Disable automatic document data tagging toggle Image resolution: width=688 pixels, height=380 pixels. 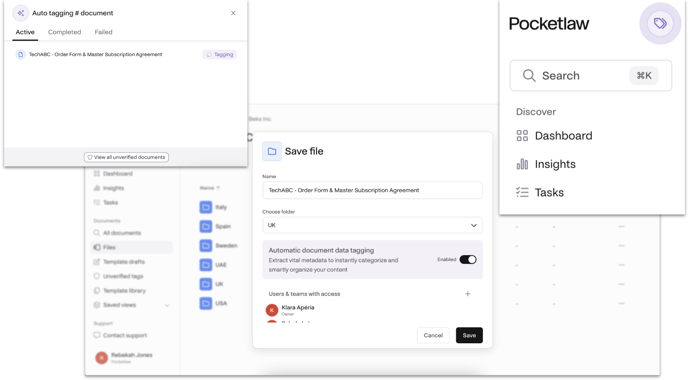[x=468, y=260]
